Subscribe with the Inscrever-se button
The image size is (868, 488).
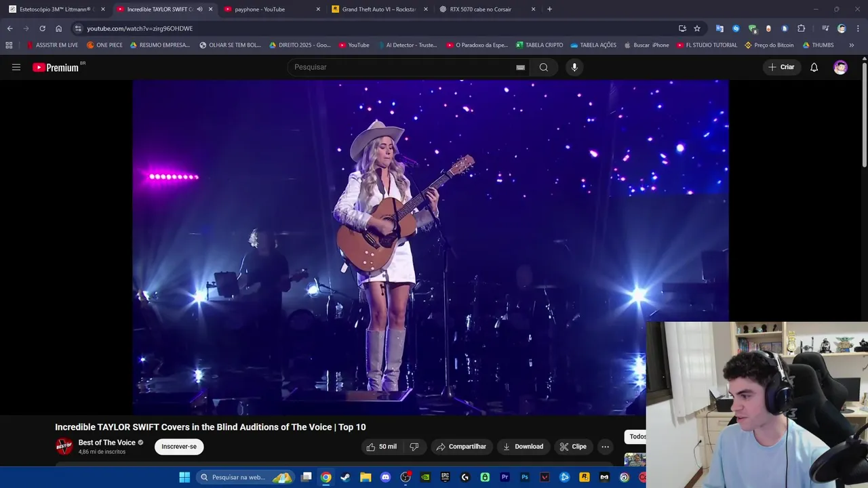(x=179, y=447)
